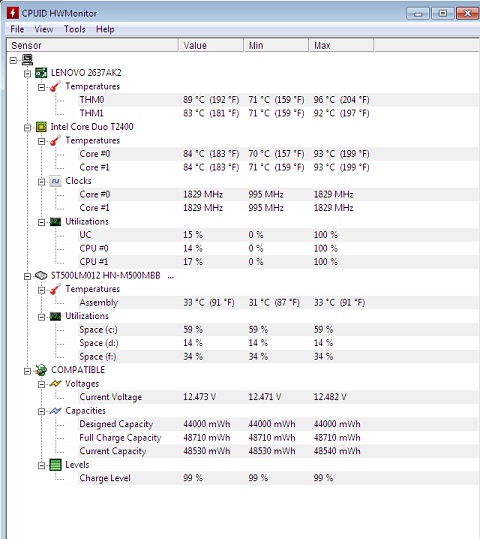Click the computer root node icon
The image size is (480, 539).
coord(28,60)
